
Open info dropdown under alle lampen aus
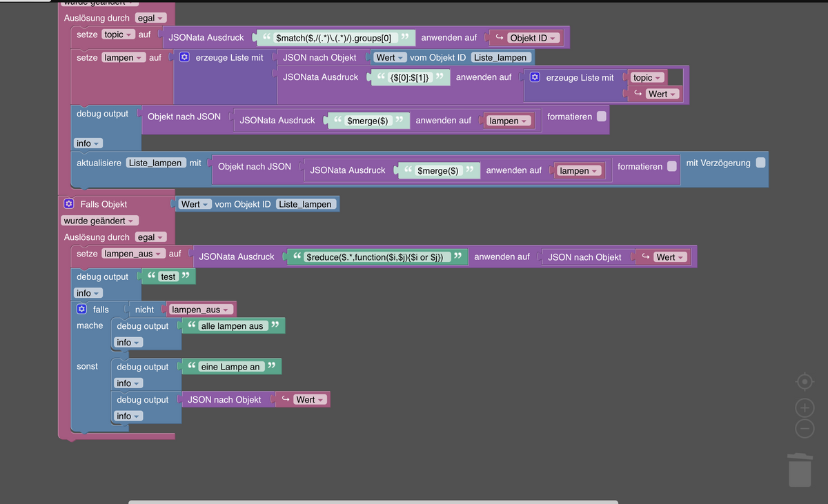128,343
